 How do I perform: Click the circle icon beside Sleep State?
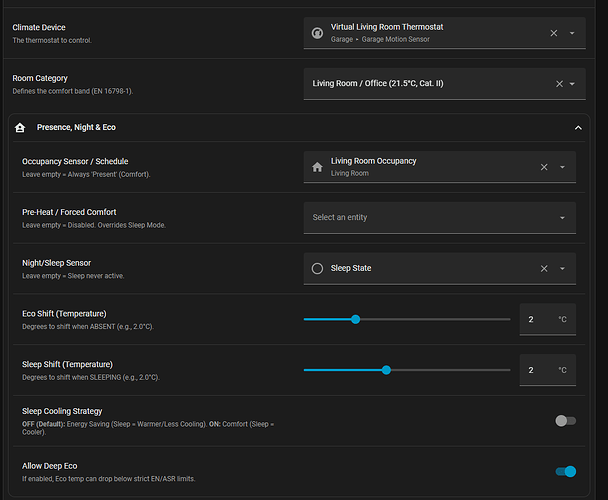coord(317,268)
